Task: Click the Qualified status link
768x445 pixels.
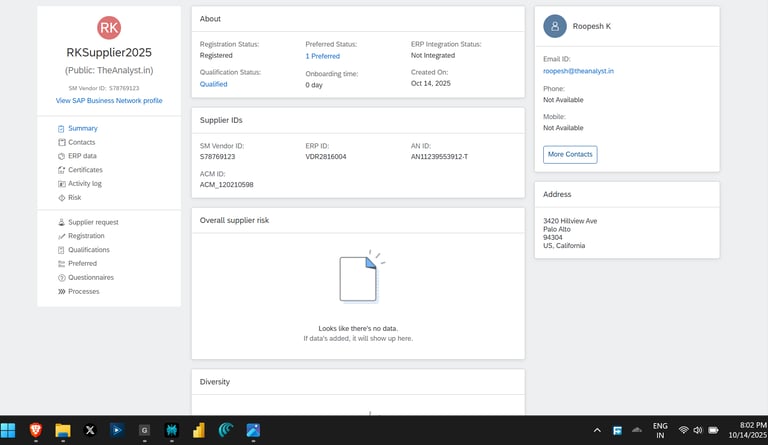Action: tap(213, 84)
